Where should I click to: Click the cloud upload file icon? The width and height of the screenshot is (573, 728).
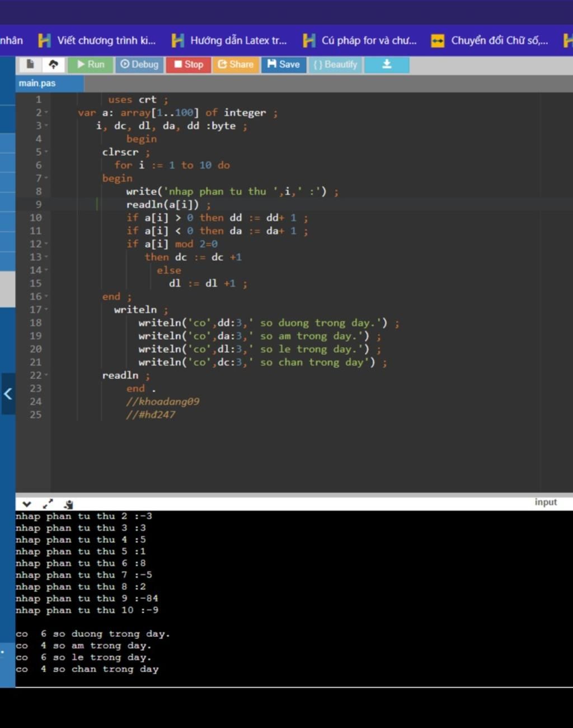click(x=53, y=64)
